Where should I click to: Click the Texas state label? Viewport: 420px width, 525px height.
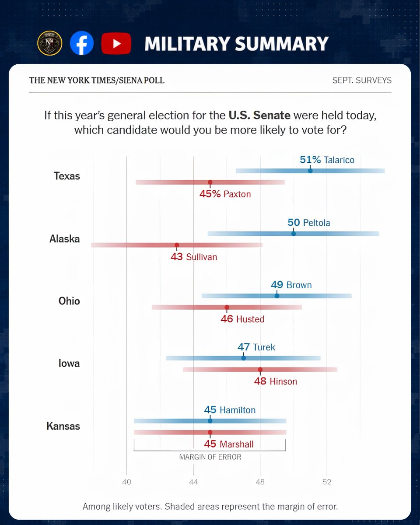coord(67,176)
